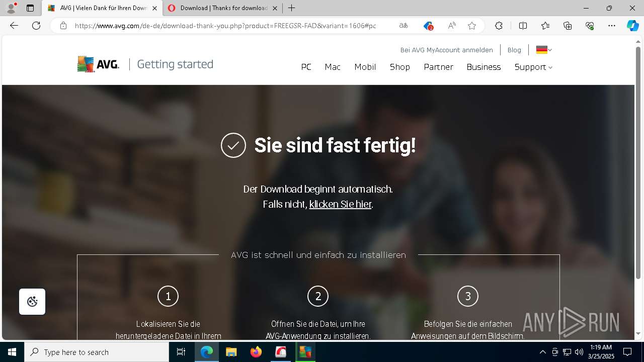Open Shop menu item
The height and width of the screenshot is (362, 644).
tap(400, 67)
